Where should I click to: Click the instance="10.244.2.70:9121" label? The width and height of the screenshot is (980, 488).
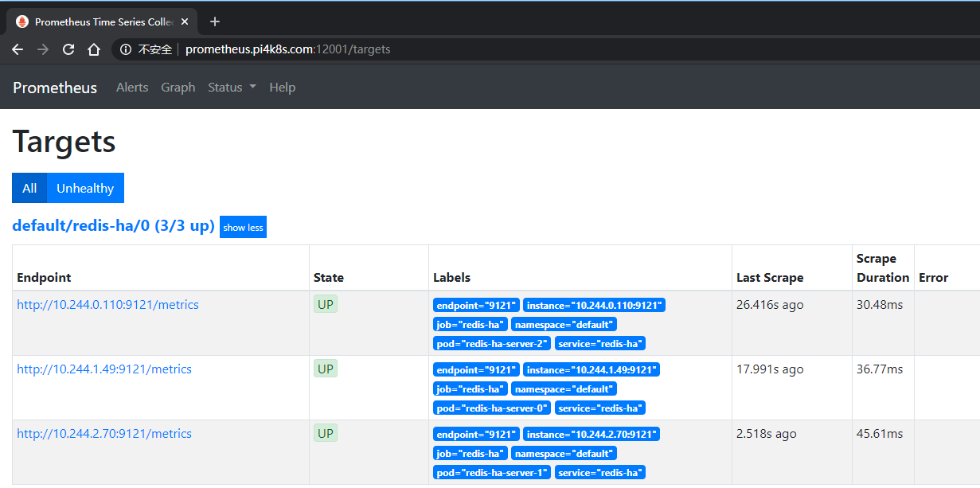click(592, 434)
